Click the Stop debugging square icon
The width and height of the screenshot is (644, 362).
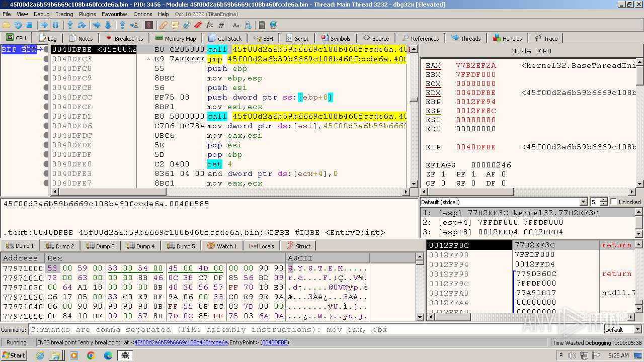pos(29,25)
